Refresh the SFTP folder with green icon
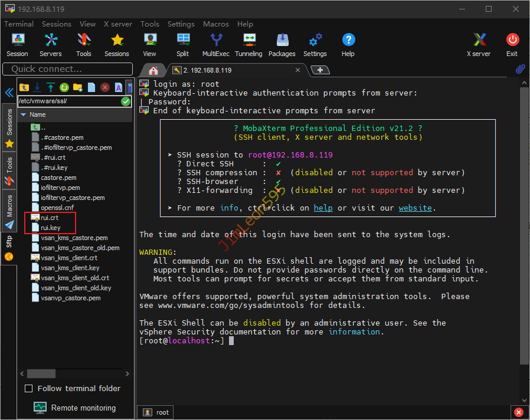 click(64, 87)
